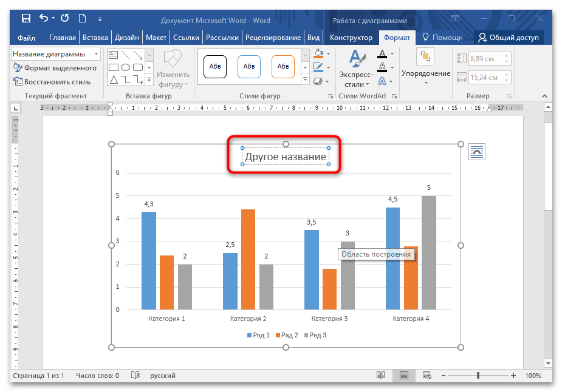The width and height of the screenshot is (562, 392).
Task: Open Стили WordArt dialog launcher
Action: click(x=394, y=96)
